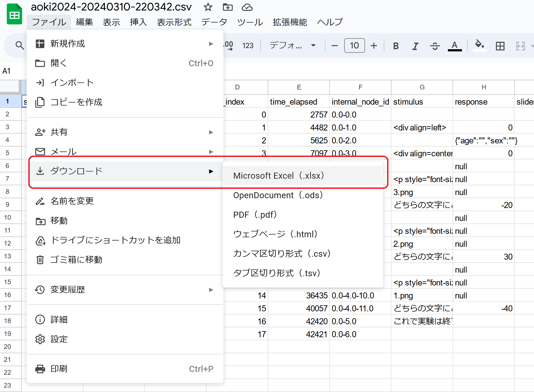Open the fill color picker
The height and width of the screenshot is (392, 534).
point(479,46)
